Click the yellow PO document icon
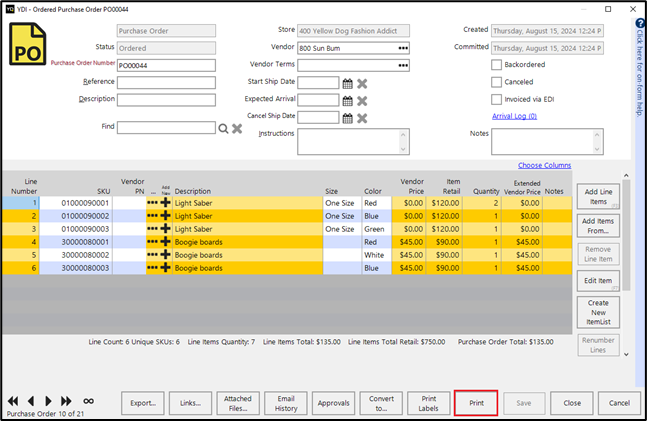 point(28,44)
